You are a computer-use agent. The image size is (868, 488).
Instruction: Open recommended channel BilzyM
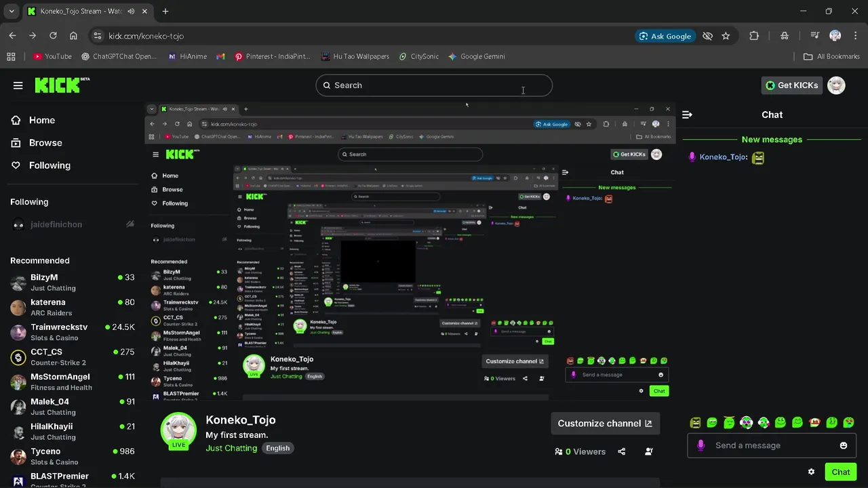[72, 282]
